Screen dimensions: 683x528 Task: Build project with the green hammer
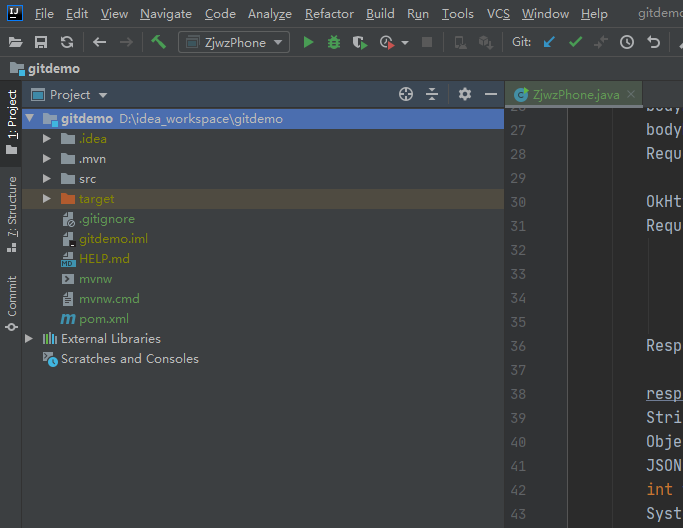pos(159,42)
